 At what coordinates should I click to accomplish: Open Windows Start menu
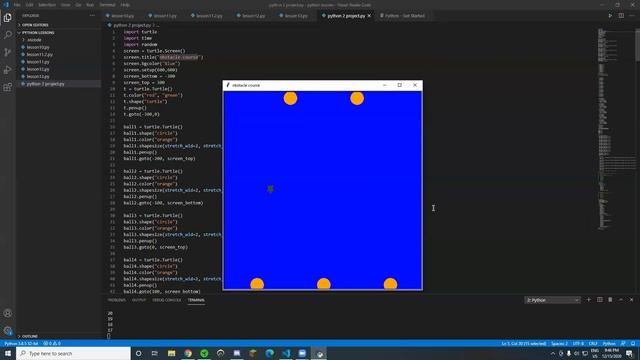pyautogui.click(x=8, y=353)
